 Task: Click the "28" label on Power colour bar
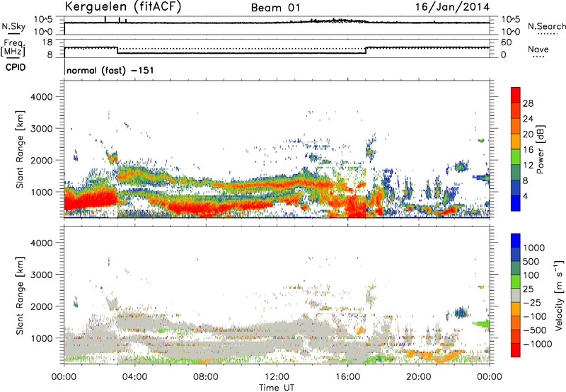click(x=528, y=103)
